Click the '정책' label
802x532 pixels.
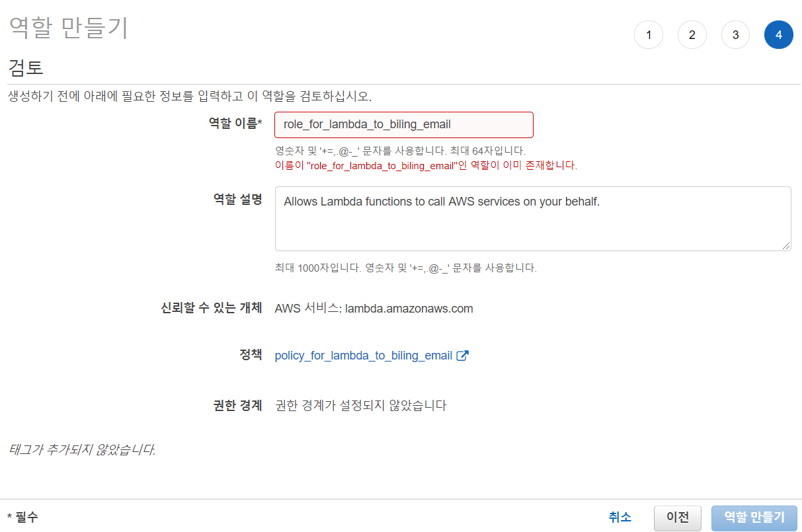pos(251,355)
